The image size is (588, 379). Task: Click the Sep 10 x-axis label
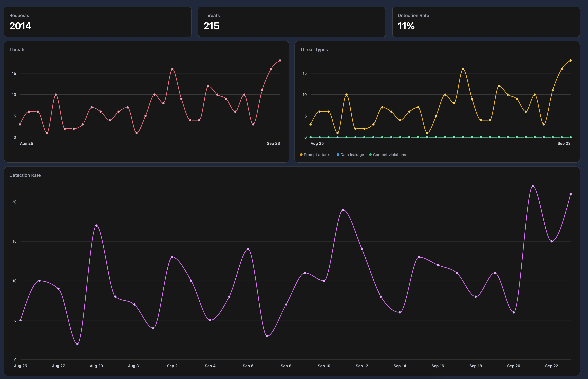coord(324,366)
